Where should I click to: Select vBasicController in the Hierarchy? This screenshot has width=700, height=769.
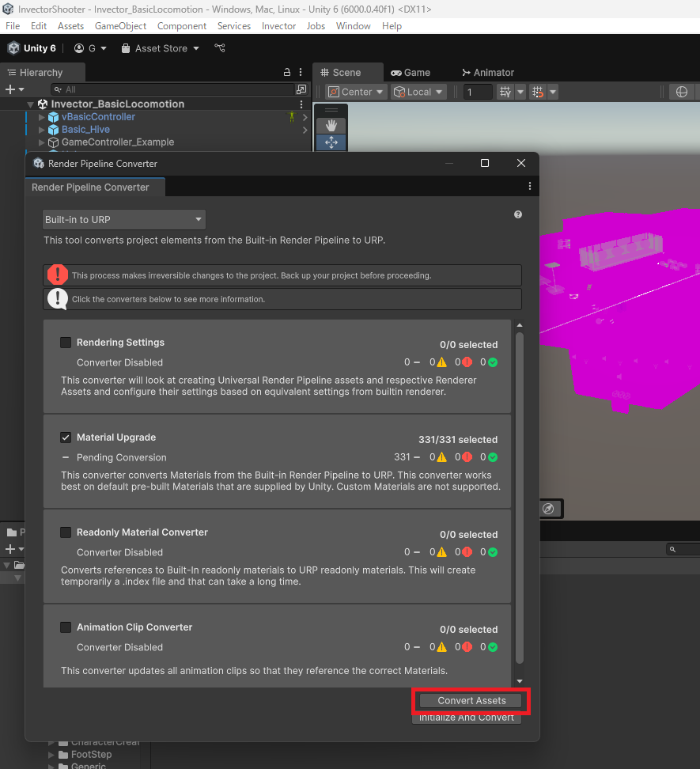tap(98, 117)
